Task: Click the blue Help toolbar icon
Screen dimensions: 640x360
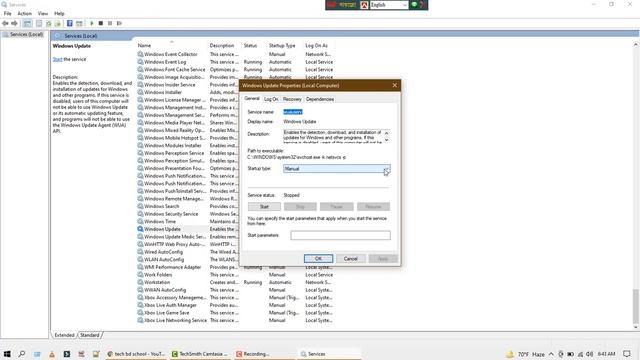Action: coord(70,23)
